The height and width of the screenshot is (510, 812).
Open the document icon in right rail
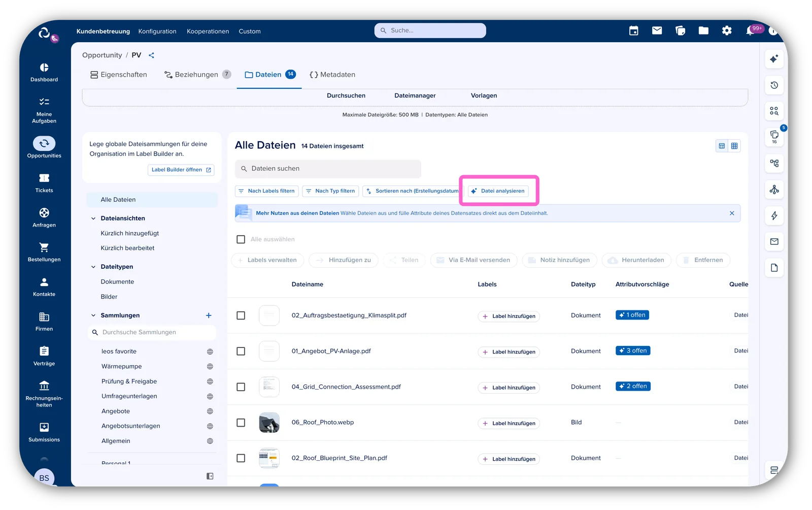(774, 268)
